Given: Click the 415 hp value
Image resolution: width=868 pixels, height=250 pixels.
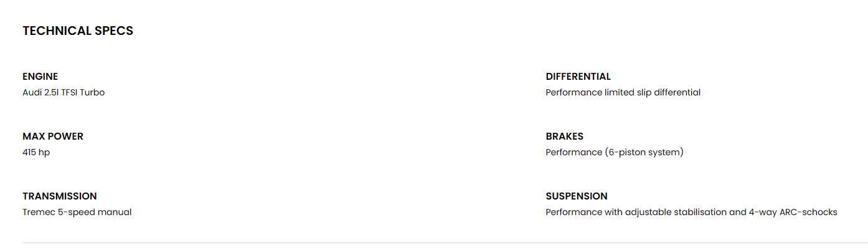Looking at the screenshot, I should (x=36, y=152).
